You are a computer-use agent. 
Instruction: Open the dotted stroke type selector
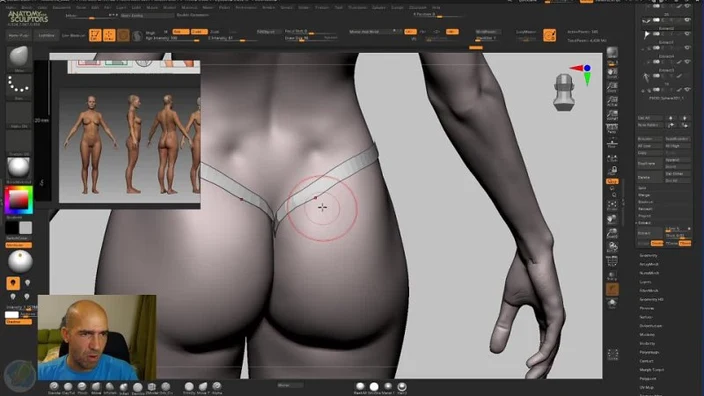click(x=19, y=85)
